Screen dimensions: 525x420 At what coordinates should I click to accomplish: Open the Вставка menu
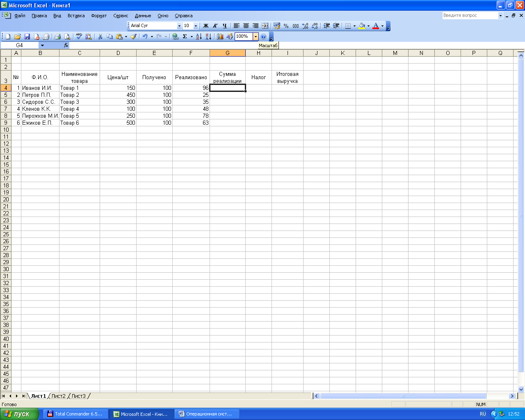(x=76, y=16)
